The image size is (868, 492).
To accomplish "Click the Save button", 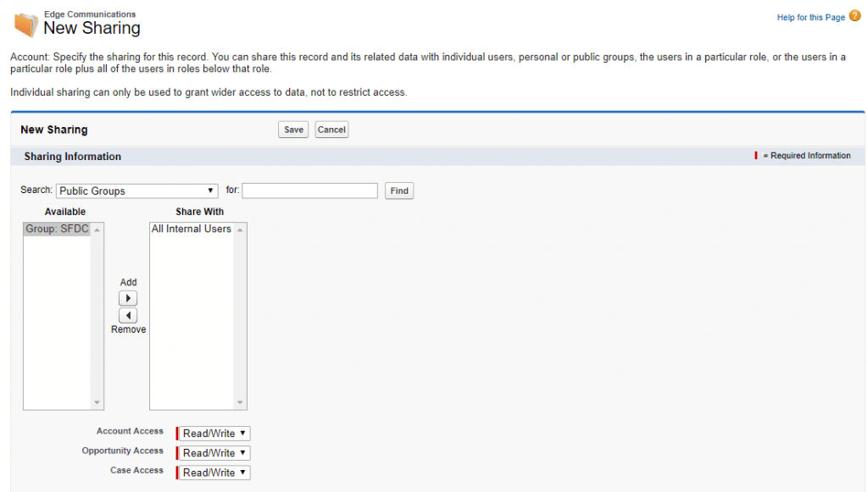I will tap(292, 130).
